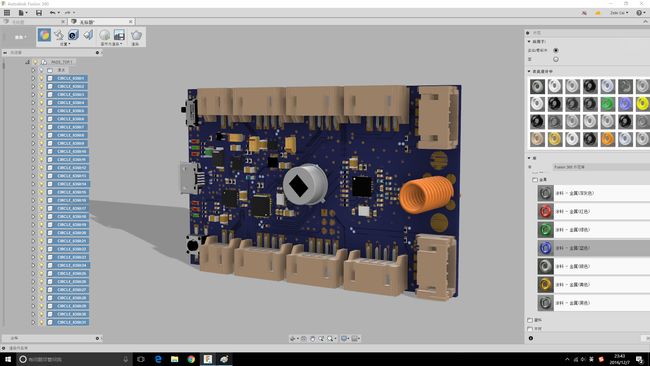The image size is (650, 366).
Task: Start in-canvas rendering with the sphere icon
Action: click(x=104, y=35)
